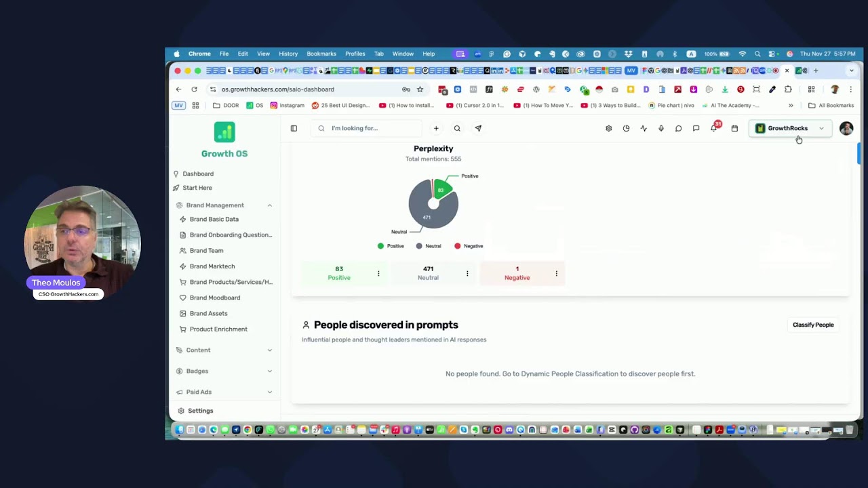Open the Profiles menu
Screen dimensions: 868x488
coord(355,54)
